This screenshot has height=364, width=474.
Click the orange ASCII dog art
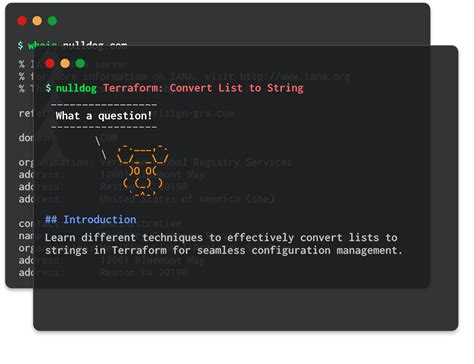tap(143, 170)
